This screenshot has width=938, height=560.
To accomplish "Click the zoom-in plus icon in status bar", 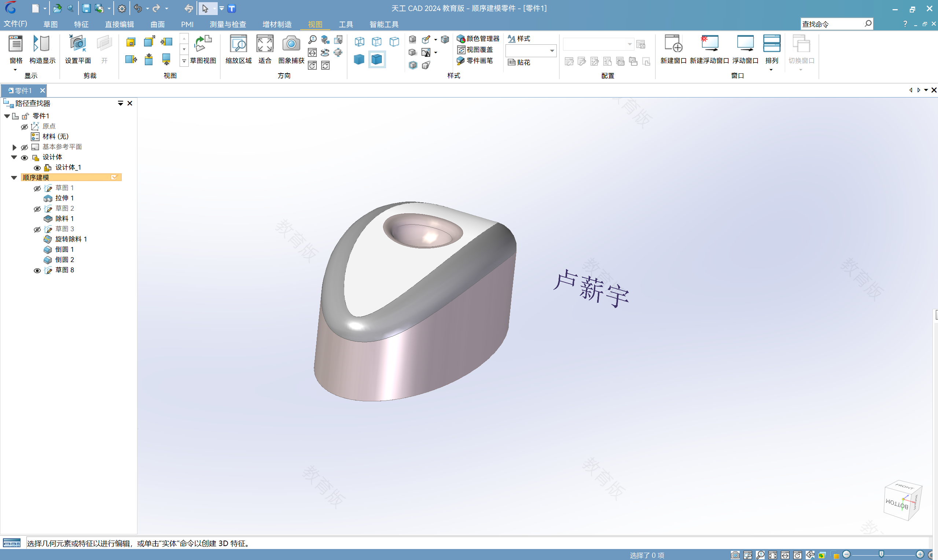I will coord(920,555).
